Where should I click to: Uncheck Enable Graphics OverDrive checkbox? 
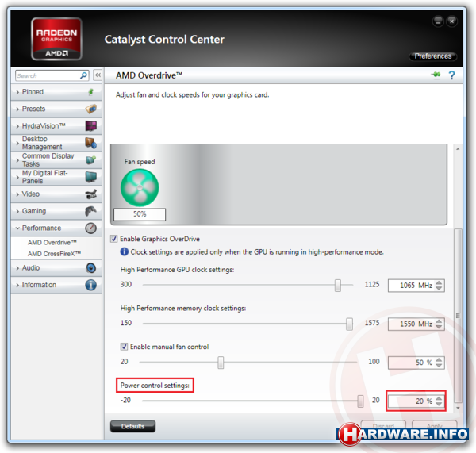click(x=114, y=239)
